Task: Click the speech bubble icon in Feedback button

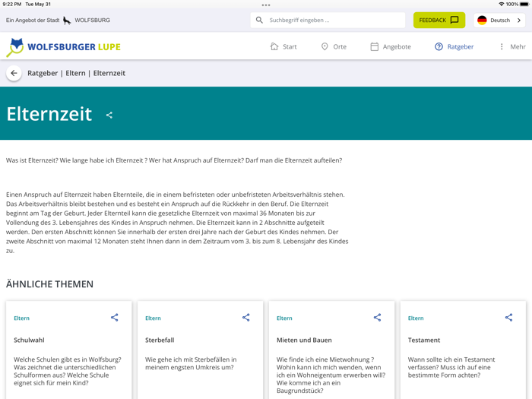Action: pyautogui.click(x=454, y=20)
